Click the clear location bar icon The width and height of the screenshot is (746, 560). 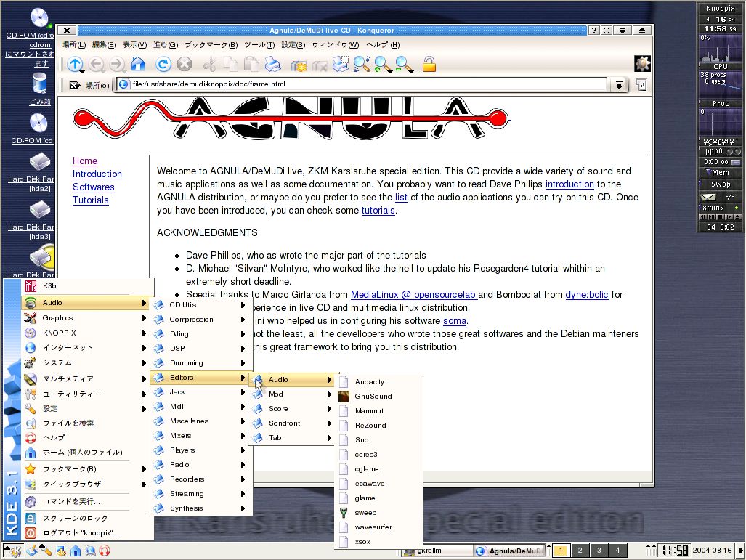tap(74, 85)
